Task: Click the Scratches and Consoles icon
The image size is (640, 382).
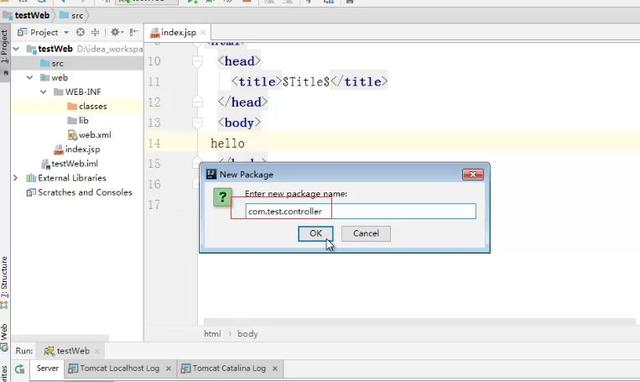Action: click(x=31, y=192)
